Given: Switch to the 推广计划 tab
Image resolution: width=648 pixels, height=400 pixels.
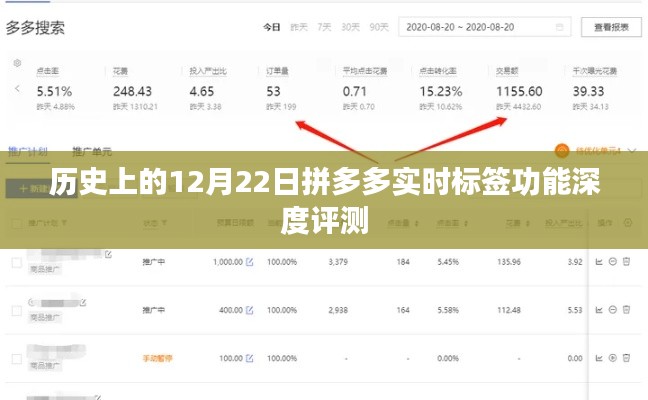Looking at the screenshot, I should tap(28, 151).
